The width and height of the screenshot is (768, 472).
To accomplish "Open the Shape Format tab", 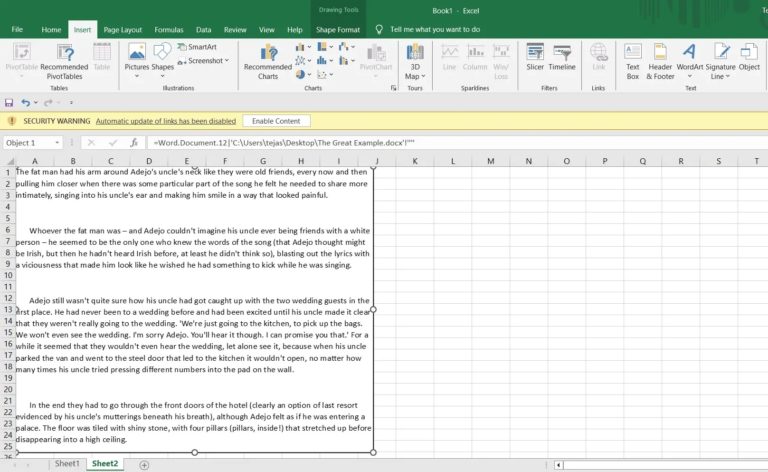I will tap(338, 30).
